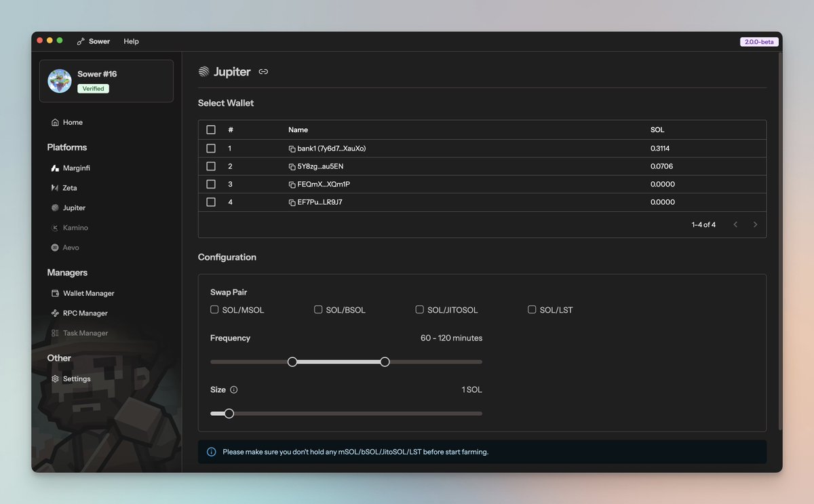Click the Jupiter logo in page header

click(203, 71)
